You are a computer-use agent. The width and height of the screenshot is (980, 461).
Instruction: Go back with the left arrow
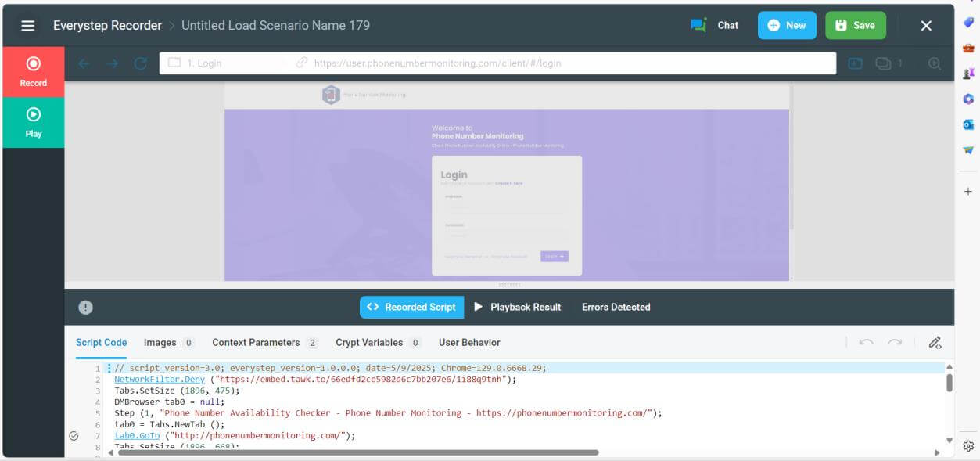[x=84, y=63]
